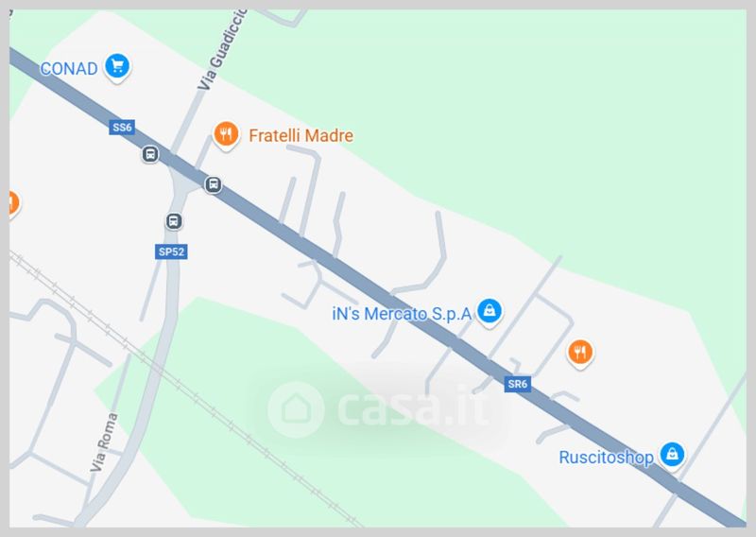Click the Via Guadiccio street label

(222, 49)
